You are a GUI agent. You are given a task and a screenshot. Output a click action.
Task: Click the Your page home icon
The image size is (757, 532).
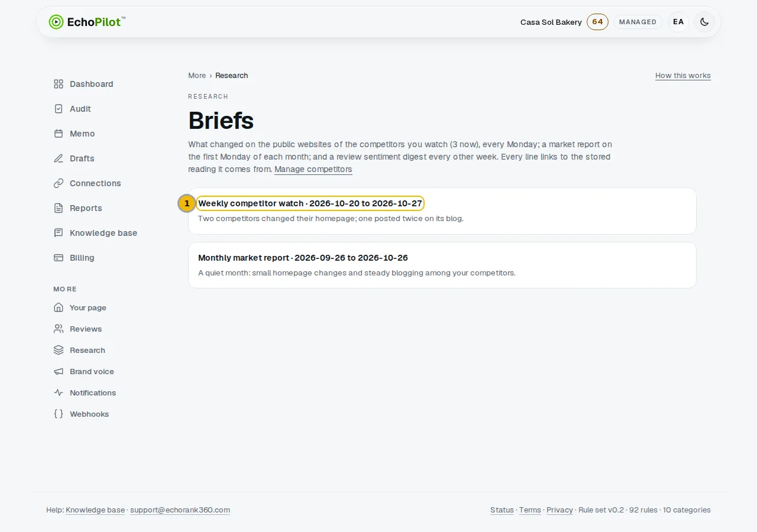59,307
